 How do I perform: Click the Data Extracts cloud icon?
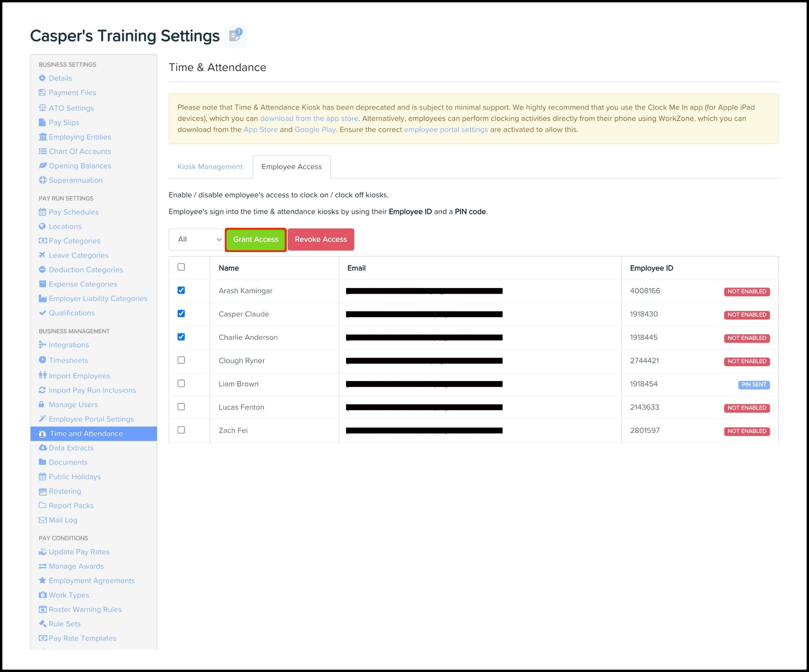[x=42, y=448]
